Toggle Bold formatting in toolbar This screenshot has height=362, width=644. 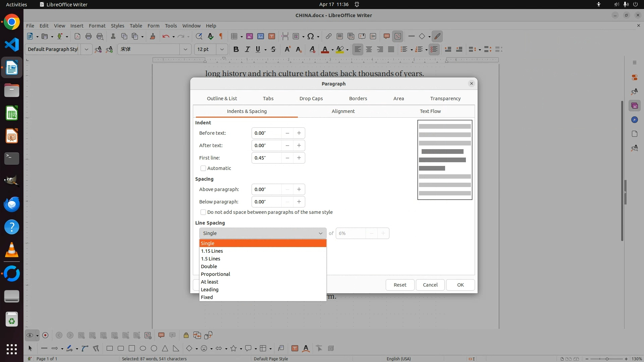(236, 50)
